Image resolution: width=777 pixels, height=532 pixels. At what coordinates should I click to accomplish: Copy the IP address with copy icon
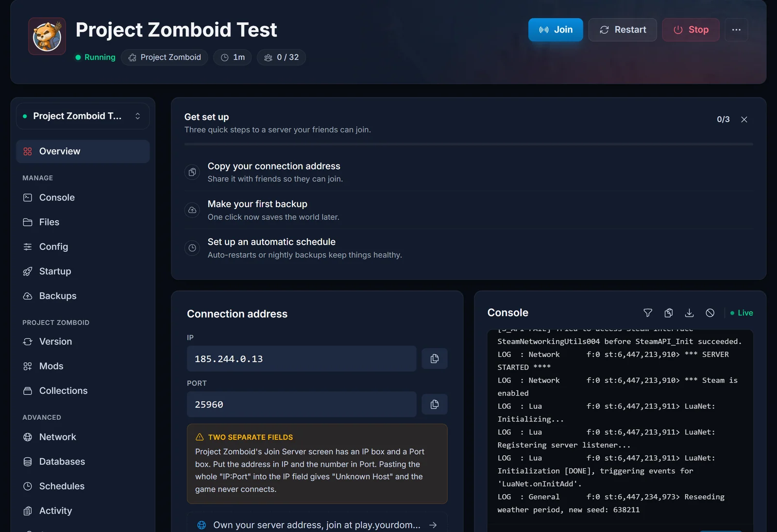point(435,359)
